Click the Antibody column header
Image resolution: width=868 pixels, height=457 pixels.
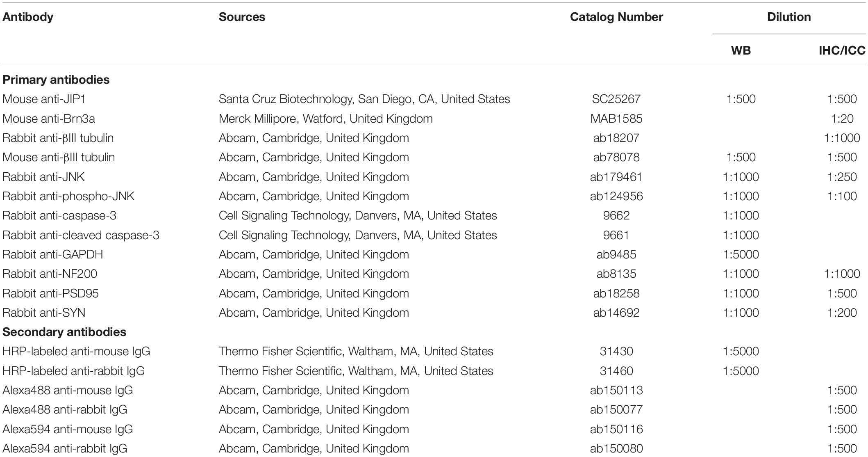(28, 17)
